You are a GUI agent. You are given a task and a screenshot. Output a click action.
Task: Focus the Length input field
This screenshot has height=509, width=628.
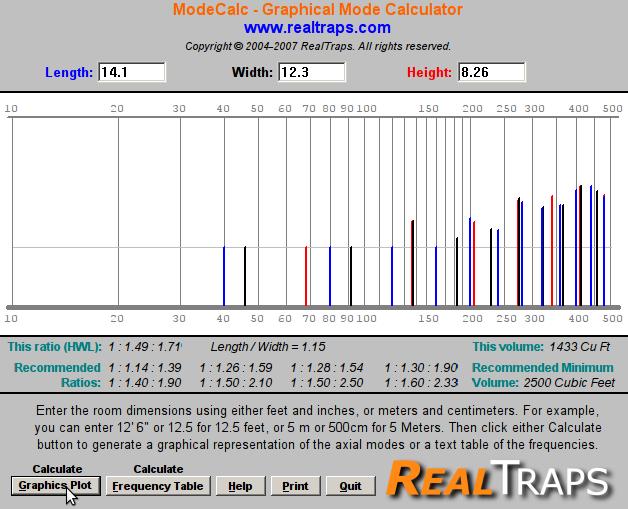(x=132, y=72)
